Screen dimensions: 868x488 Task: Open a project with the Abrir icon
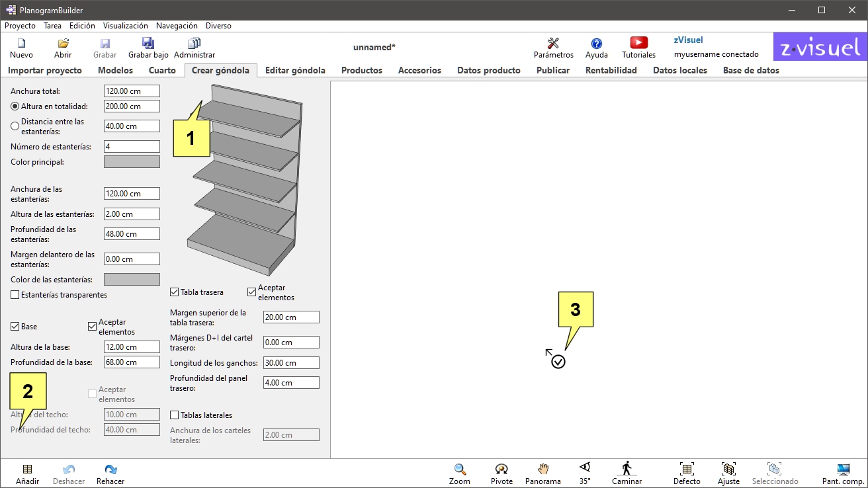tap(63, 44)
